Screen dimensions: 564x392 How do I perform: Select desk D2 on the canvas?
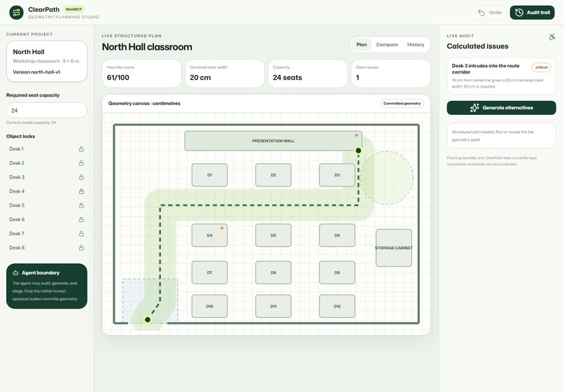pos(274,175)
